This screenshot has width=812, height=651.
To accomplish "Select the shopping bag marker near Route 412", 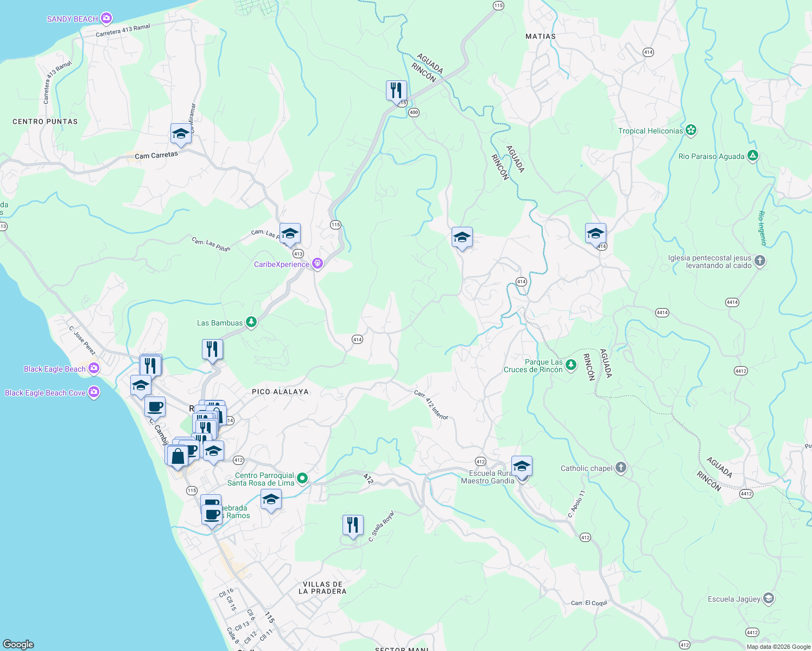I will [178, 456].
